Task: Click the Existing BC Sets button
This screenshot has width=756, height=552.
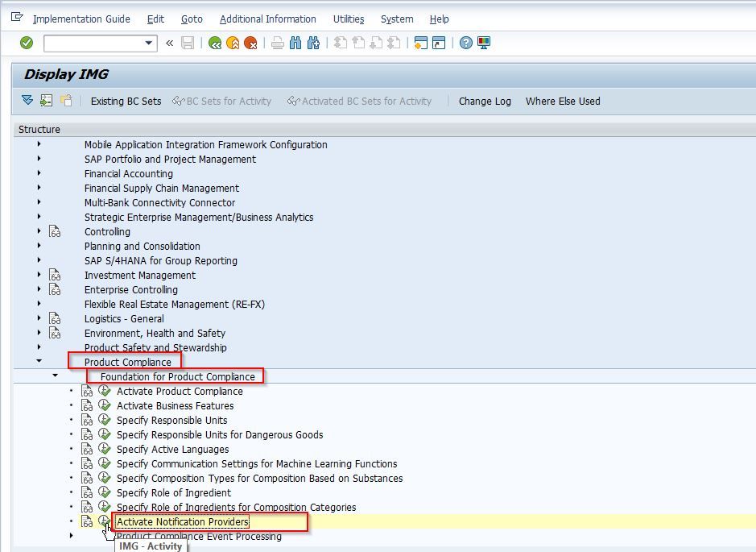Action: coord(126,102)
